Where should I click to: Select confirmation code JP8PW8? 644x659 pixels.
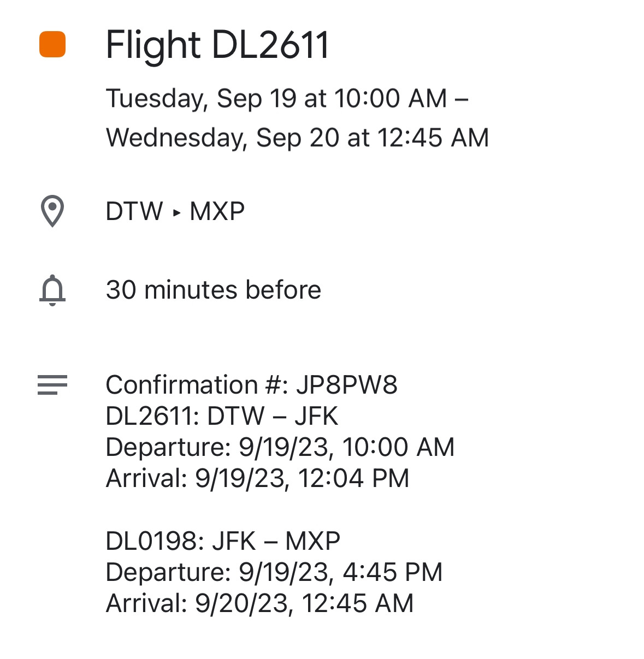[347, 385]
